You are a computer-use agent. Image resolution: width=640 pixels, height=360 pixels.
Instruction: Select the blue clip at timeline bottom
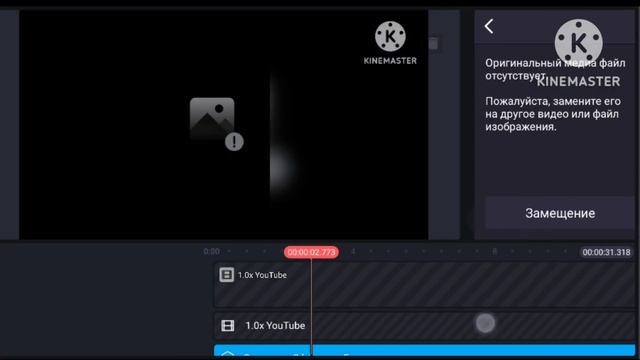pos(424,350)
